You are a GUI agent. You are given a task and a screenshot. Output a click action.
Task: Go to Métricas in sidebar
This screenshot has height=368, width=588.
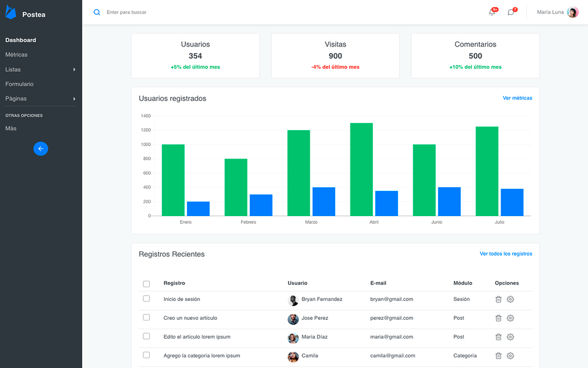tap(16, 55)
